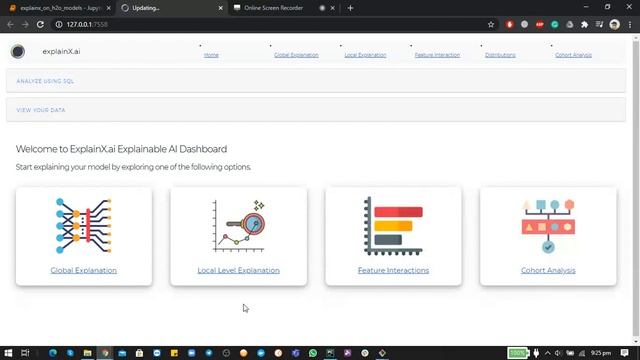
Task: Open Task View in the taskbar
Action: pyautogui.click(x=25, y=353)
